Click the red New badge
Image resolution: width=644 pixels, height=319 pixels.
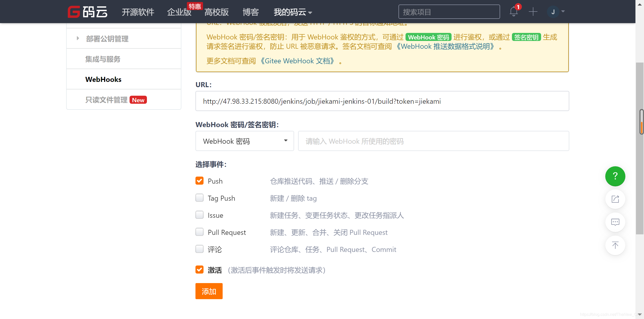[x=138, y=100]
